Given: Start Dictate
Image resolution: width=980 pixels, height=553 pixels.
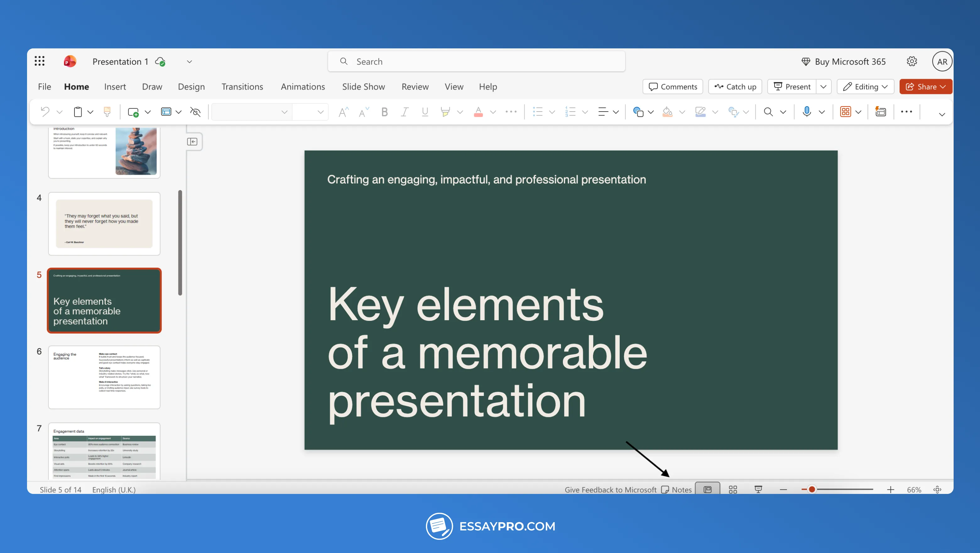Looking at the screenshot, I should (807, 112).
